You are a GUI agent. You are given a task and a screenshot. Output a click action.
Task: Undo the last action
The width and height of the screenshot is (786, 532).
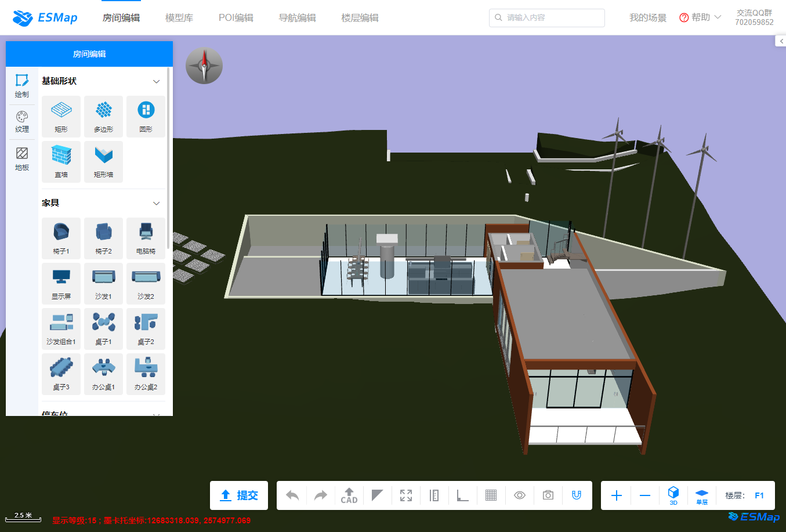coord(292,495)
